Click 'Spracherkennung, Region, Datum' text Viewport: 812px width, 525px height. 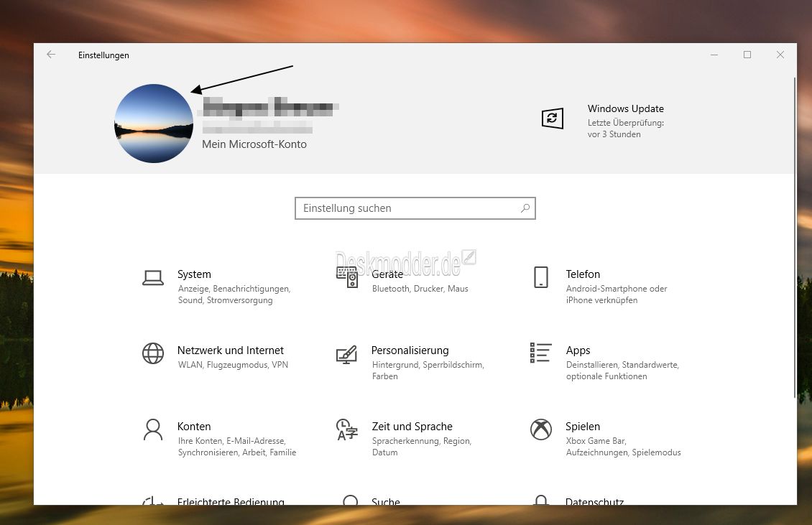pos(422,447)
